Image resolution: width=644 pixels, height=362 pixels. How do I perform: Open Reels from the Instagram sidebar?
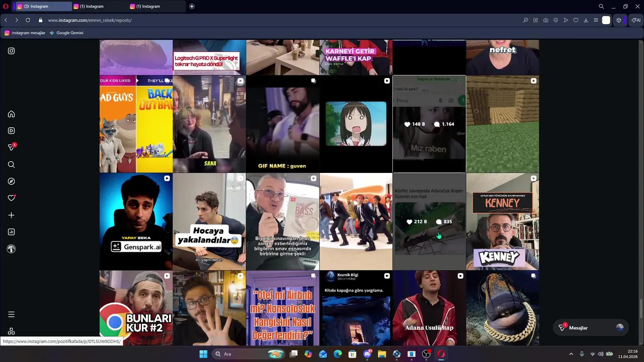click(11, 131)
